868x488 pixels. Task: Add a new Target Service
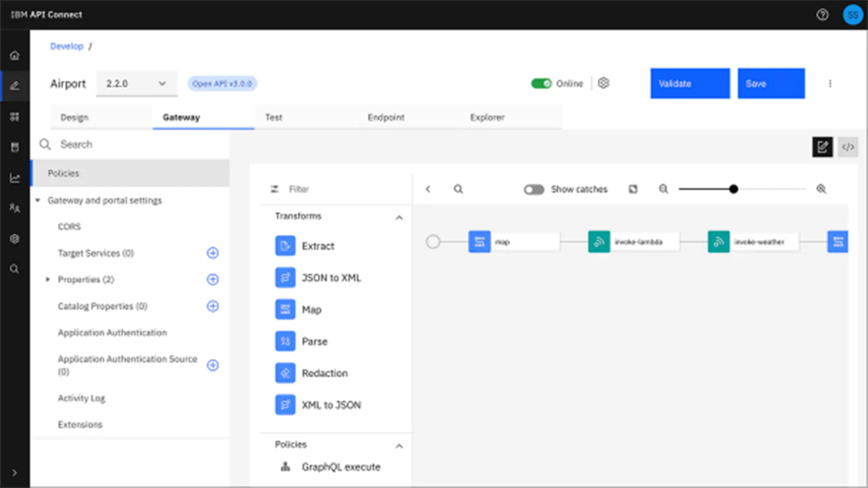[x=212, y=253]
